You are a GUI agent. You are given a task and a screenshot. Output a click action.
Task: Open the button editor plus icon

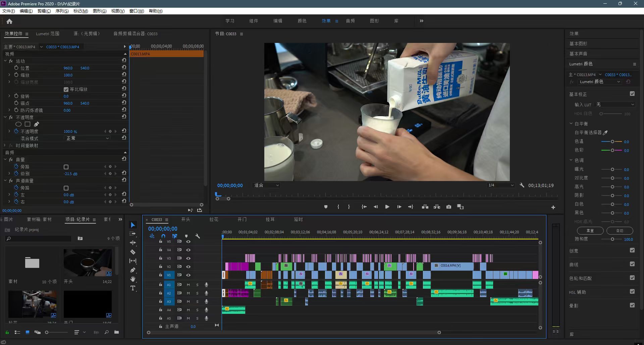click(553, 208)
